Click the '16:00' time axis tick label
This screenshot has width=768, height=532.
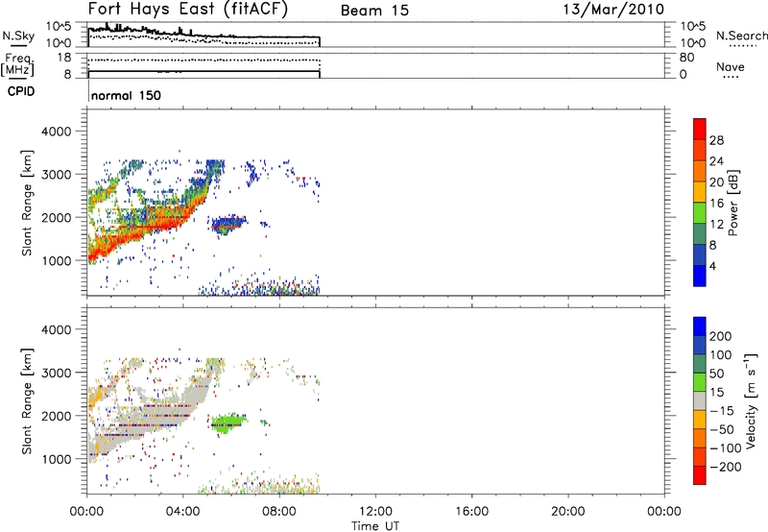[471, 512]
